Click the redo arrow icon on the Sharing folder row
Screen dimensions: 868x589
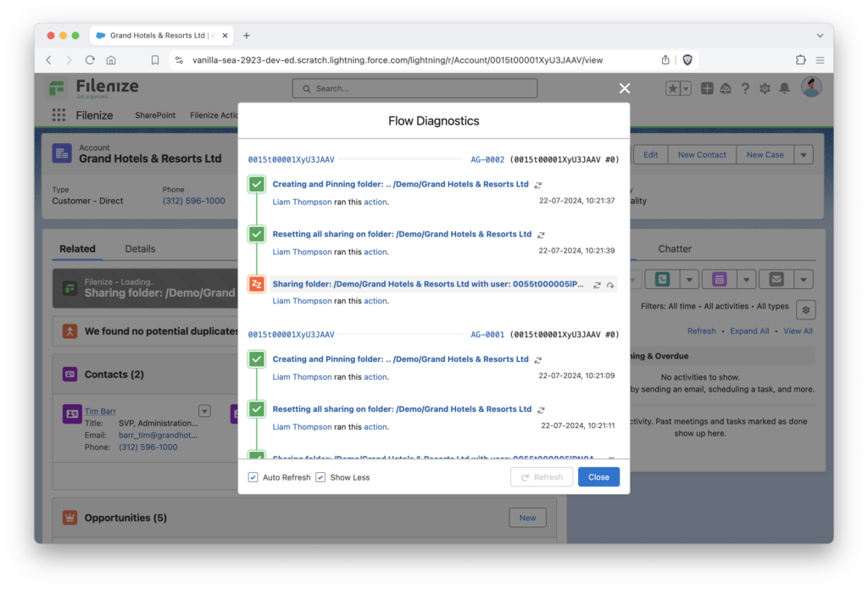[610, 285]
